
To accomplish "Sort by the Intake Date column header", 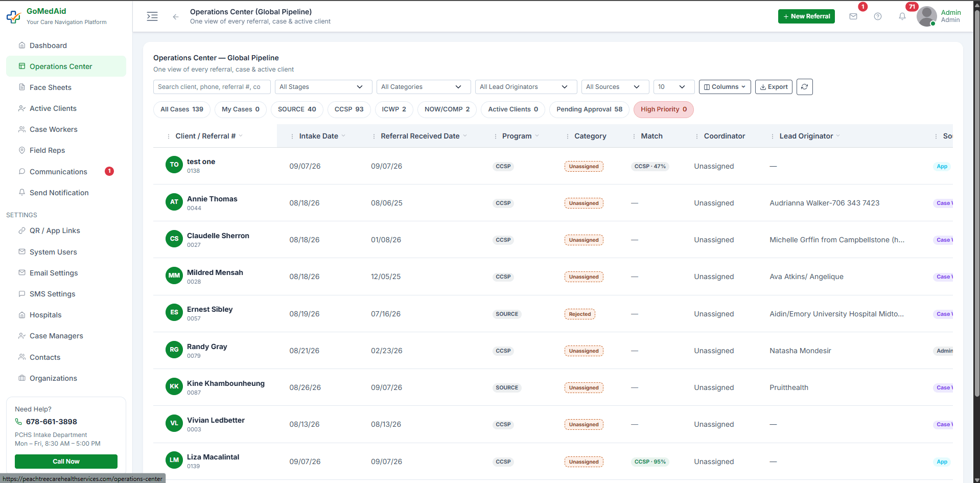I will coord(318,136).
